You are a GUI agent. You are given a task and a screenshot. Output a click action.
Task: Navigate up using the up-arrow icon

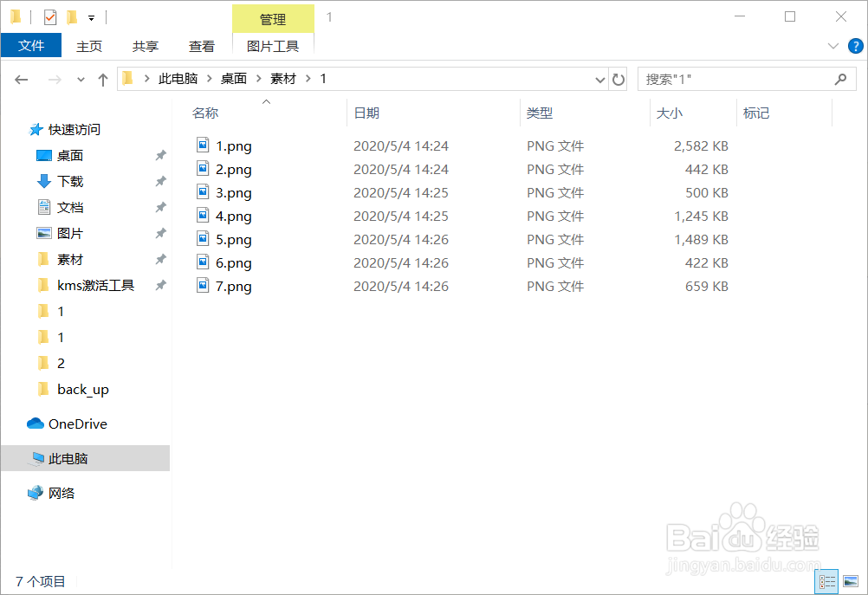tap(102, 79)
